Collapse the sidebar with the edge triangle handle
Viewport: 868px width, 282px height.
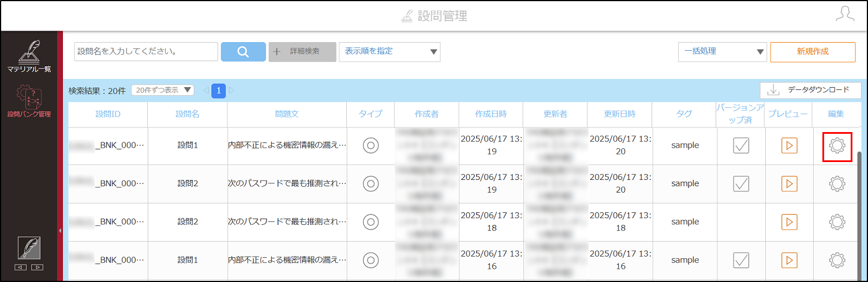coord(60,230)
